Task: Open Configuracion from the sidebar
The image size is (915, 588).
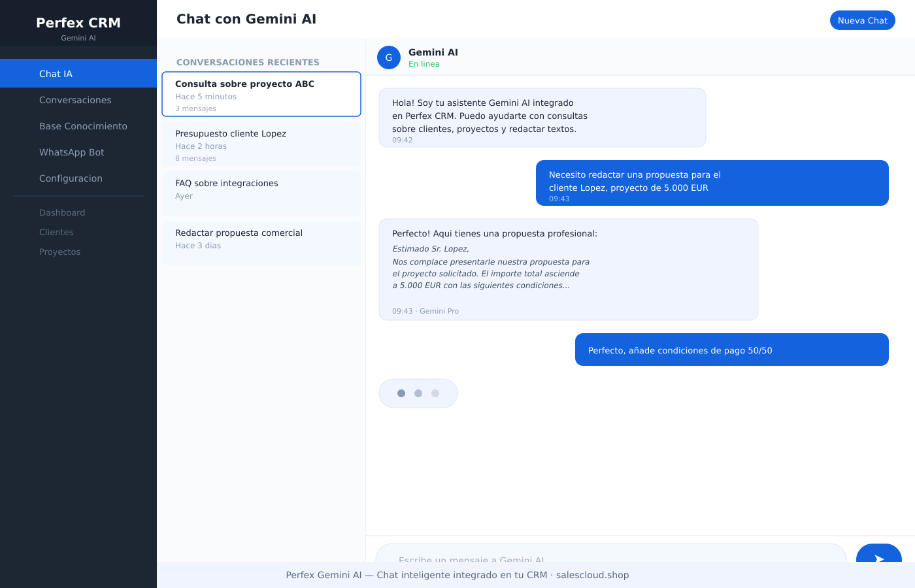Action: click(71, 178)
